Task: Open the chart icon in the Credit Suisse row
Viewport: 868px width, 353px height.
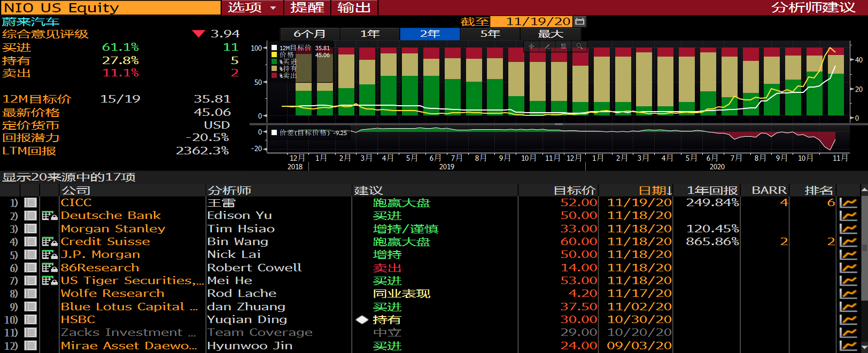Action: [848, 242]
